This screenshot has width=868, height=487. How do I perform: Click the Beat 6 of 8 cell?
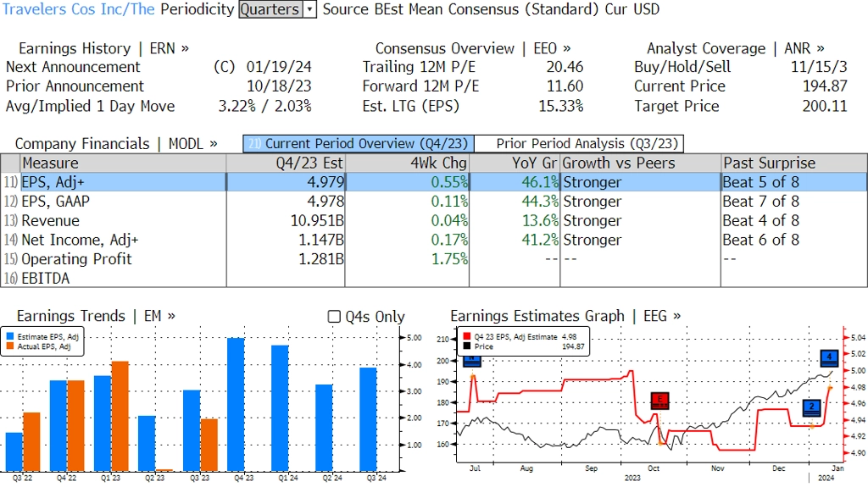point(760,241)
